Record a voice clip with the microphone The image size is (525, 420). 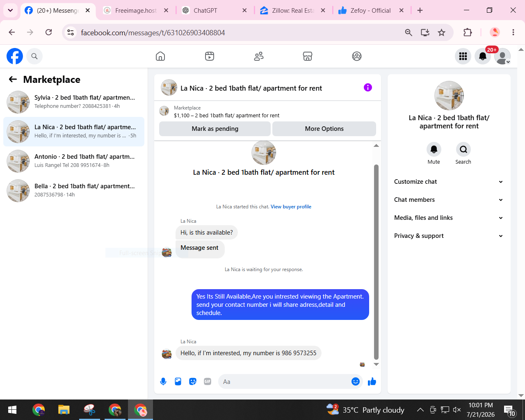[x=163, y=381]
